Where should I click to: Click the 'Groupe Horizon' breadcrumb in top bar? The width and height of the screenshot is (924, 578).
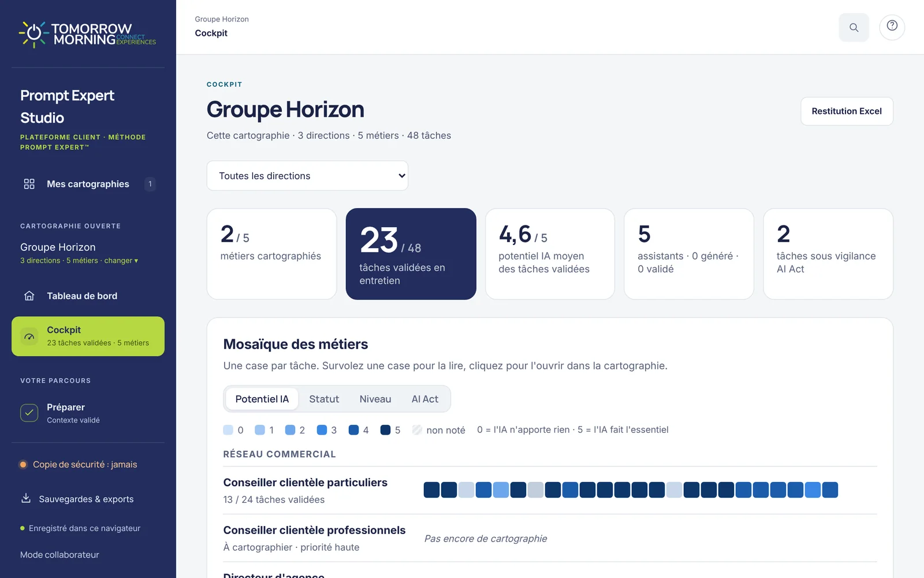222,19
